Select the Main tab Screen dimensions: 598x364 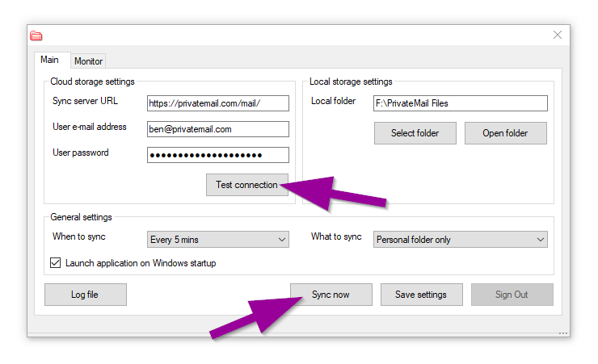pyautogui.click(x=49, y=60)
